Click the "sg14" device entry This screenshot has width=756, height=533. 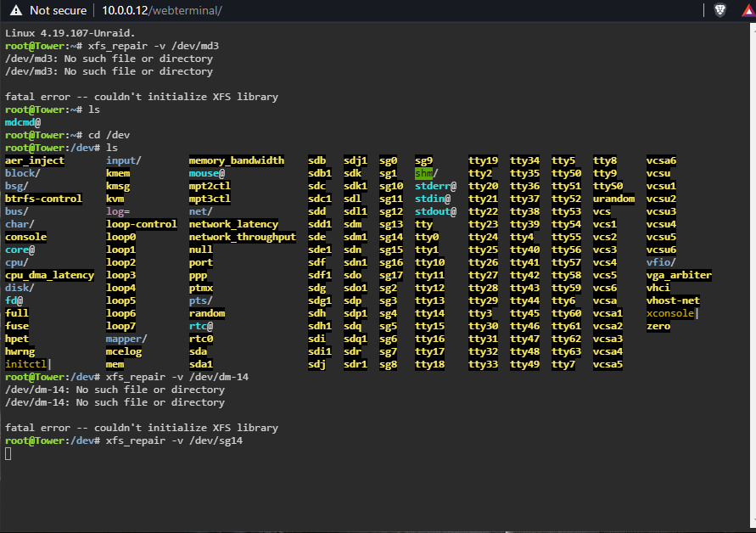click(391, 237)
